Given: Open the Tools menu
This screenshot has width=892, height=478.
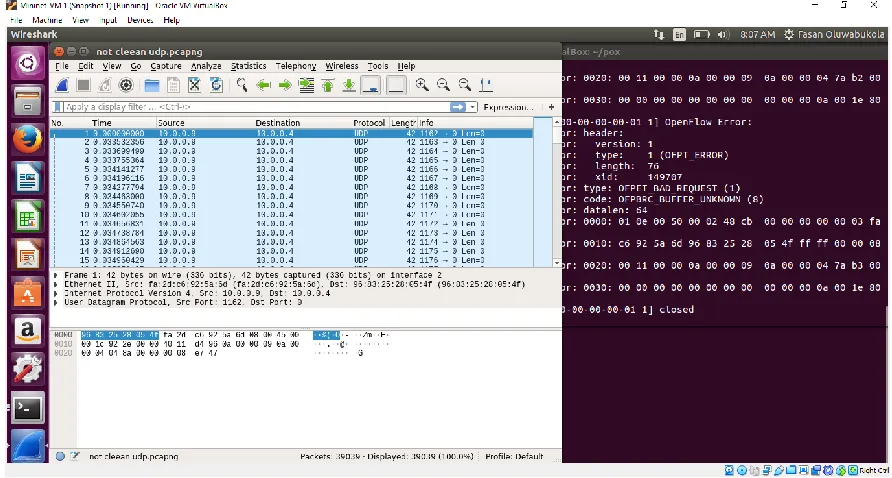Looking at the screenshot, I should pyautogui.click(x=378, y=66).
